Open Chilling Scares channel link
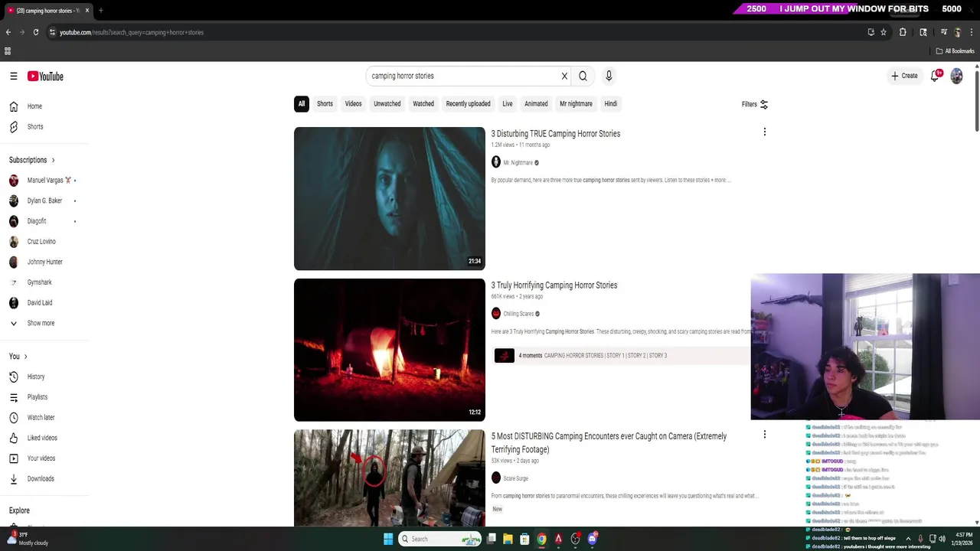The height and width of the screenshot is (551, 980). (518, 314)
